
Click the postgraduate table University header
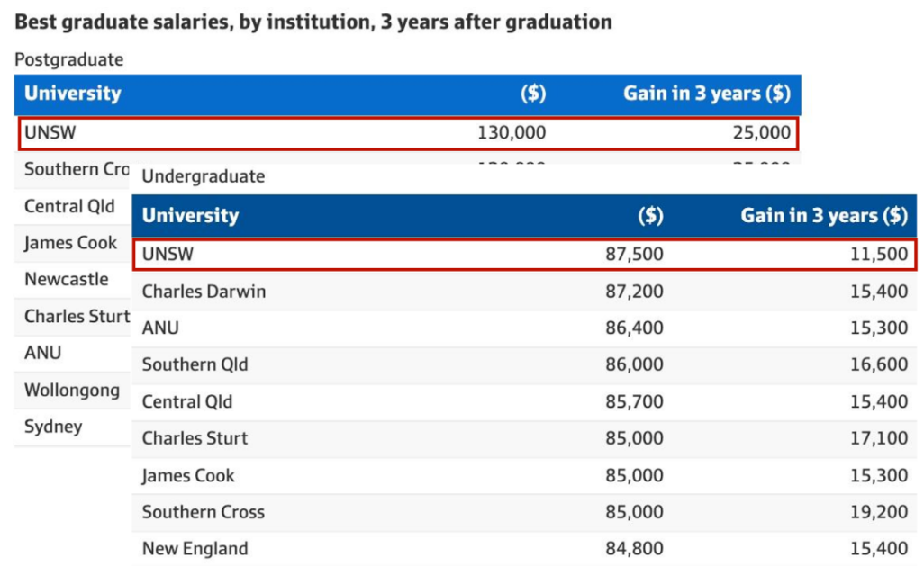(72, 94)
